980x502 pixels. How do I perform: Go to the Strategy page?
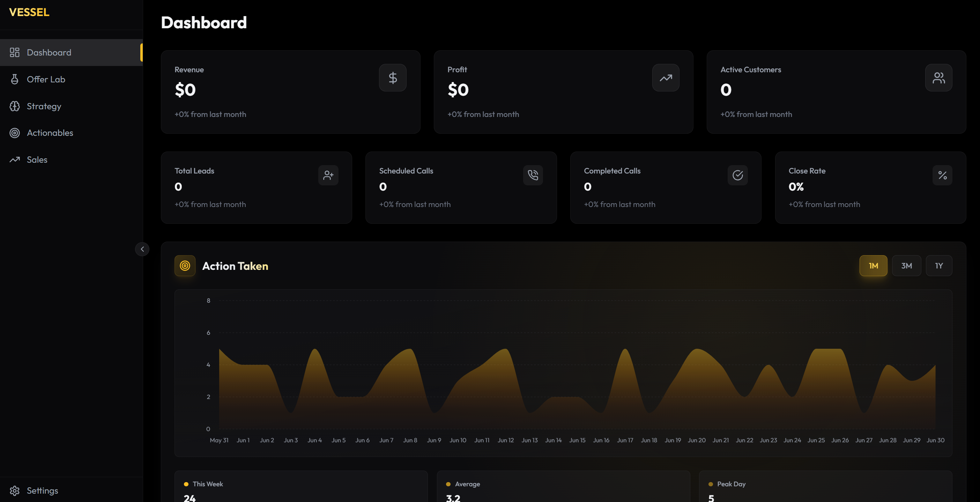[x=44, y=106]
